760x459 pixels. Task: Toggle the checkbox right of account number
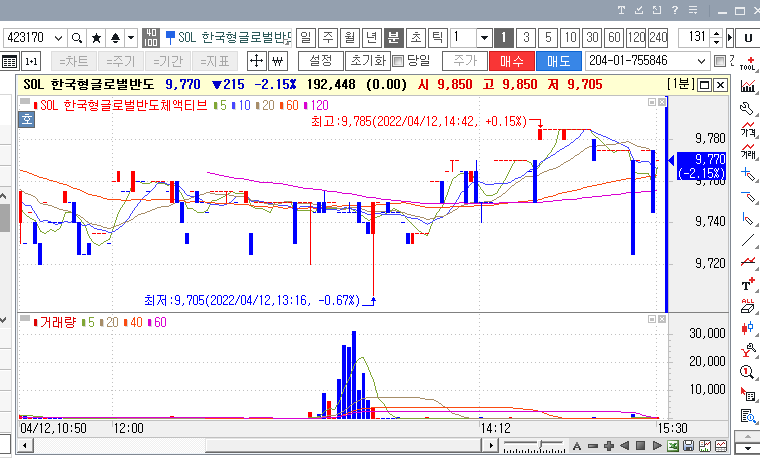(x=720, y=61)
